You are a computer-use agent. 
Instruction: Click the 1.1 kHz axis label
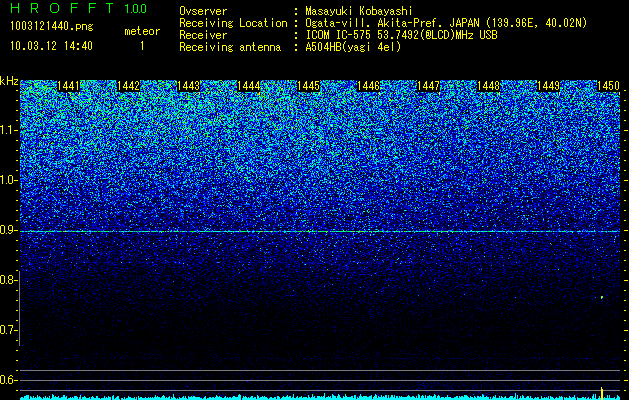coord(7,130)
